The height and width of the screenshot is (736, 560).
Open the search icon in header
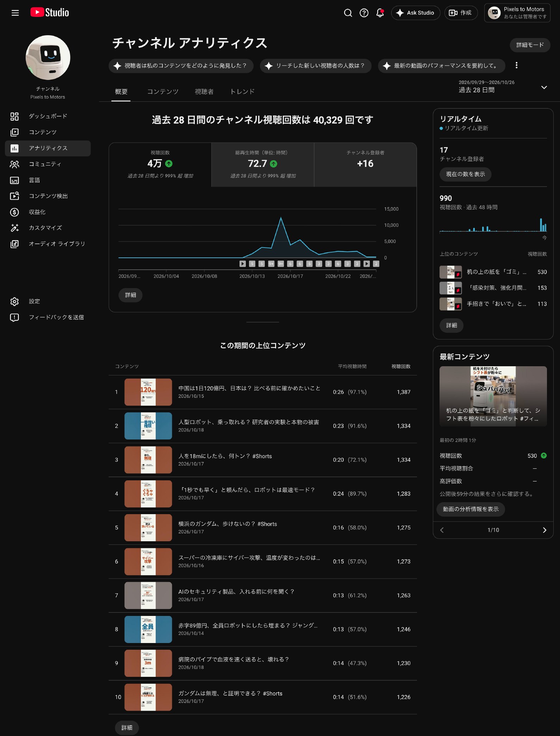click(x=348, y=13)
